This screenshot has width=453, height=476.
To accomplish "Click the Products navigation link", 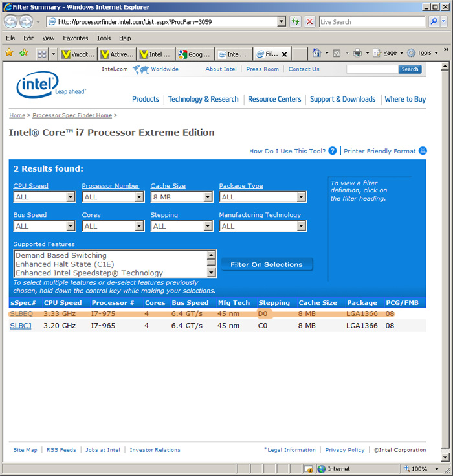I will [x=146, y=99].
